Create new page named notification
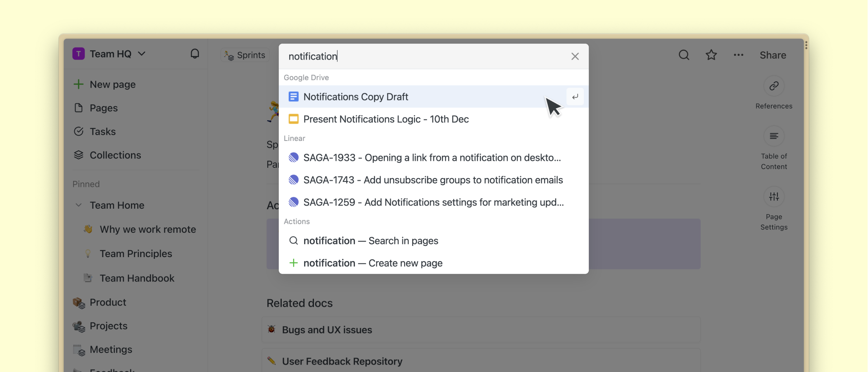The width and height of the screenshot is (868, 372). tap(373, 263)
